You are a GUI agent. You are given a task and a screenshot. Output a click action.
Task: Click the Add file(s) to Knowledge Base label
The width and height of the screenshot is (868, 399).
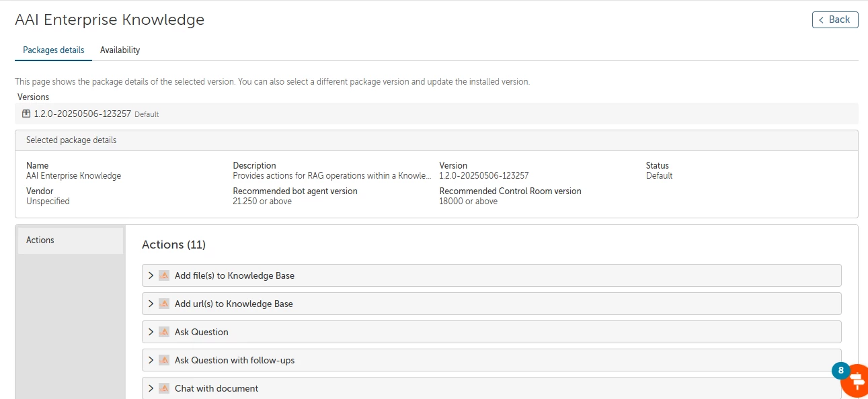(x=235, y=275)
